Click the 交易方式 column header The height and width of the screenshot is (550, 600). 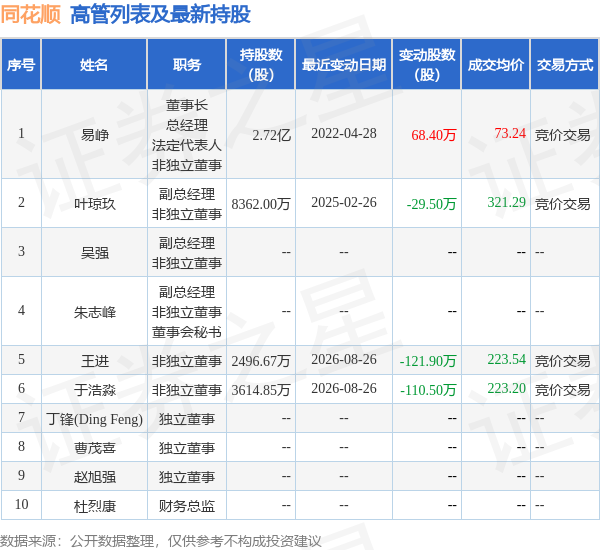point(565,64)
